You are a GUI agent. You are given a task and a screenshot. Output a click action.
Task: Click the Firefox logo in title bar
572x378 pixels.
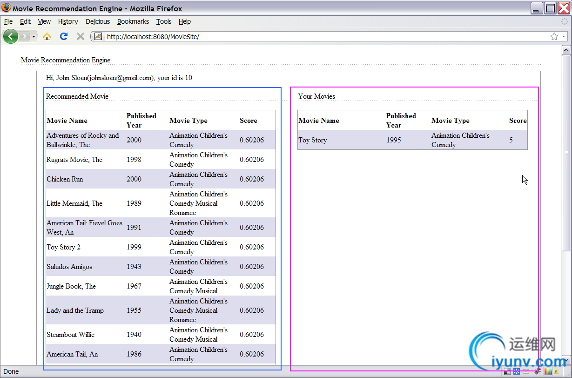point(6,7)
